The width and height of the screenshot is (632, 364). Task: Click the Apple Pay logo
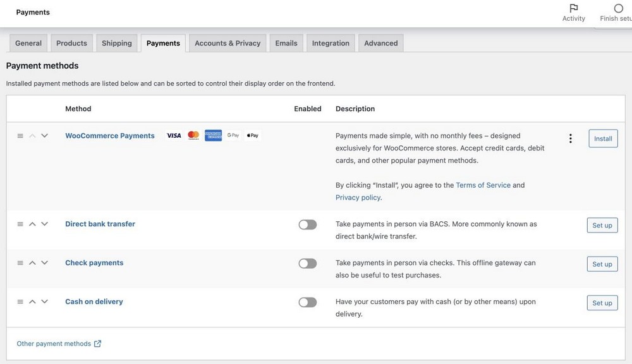[x=252, y=135]
